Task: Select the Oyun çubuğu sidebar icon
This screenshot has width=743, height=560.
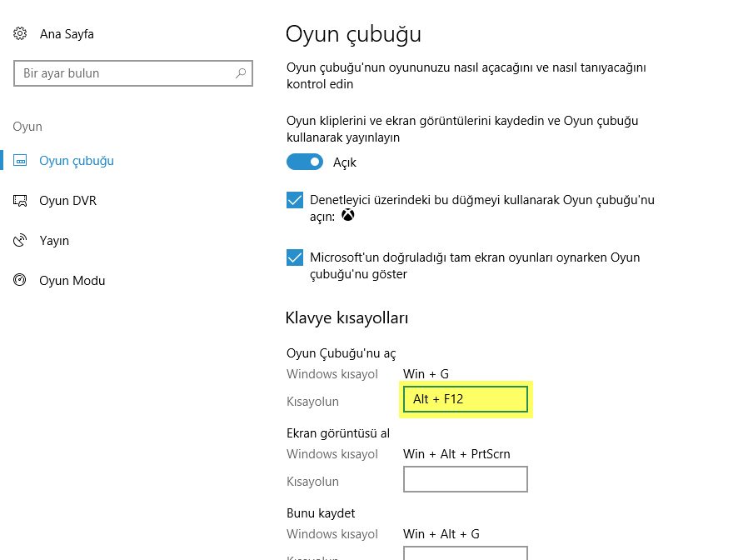Action: [x=19, y=160]
